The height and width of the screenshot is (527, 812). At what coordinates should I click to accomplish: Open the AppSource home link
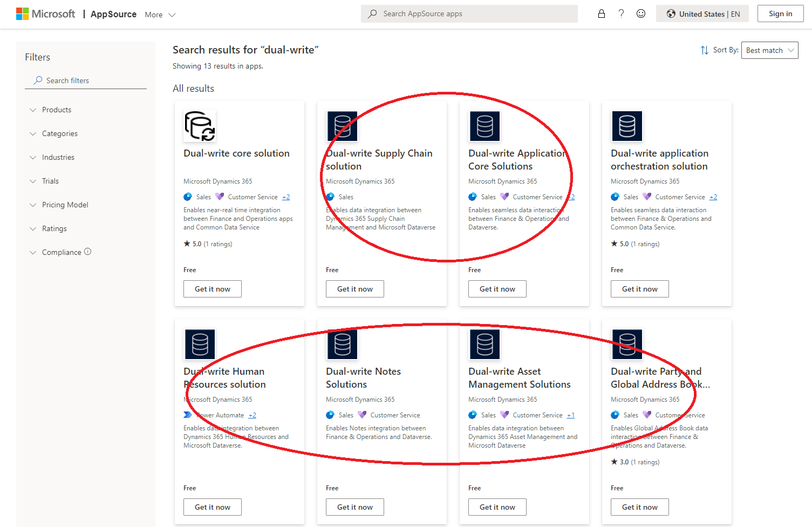pos(113,15)
